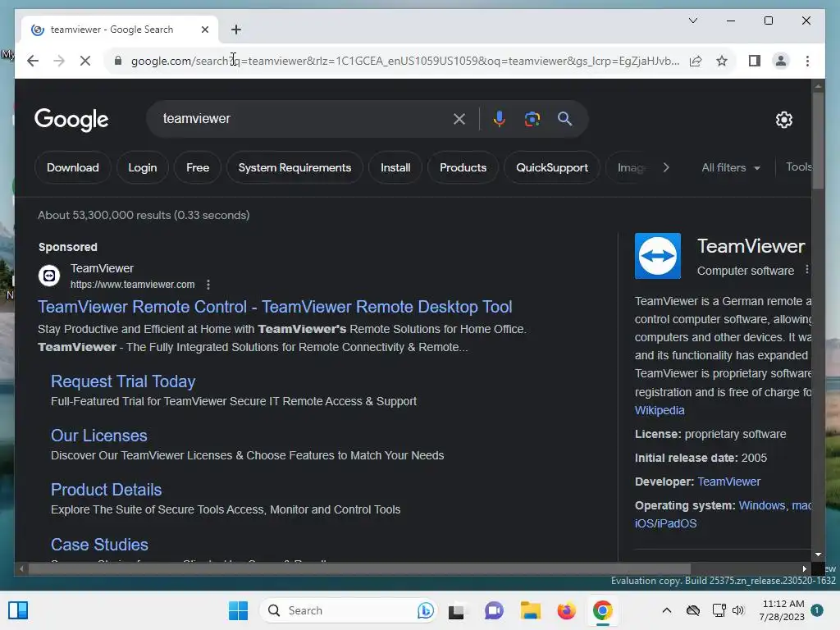
Task: Open Google quick settings gear
Action: [783, 120]
